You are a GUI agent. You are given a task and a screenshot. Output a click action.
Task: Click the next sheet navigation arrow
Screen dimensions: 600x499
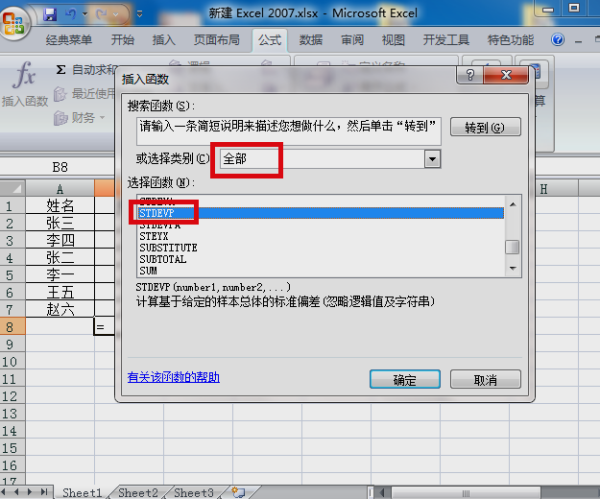click(30, 492)
